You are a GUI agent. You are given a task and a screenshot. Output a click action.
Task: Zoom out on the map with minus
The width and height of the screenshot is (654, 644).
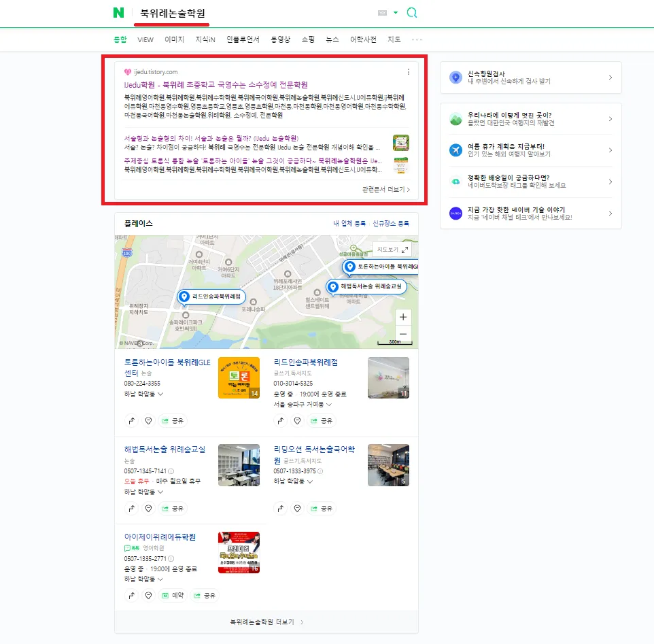[403, 334]
